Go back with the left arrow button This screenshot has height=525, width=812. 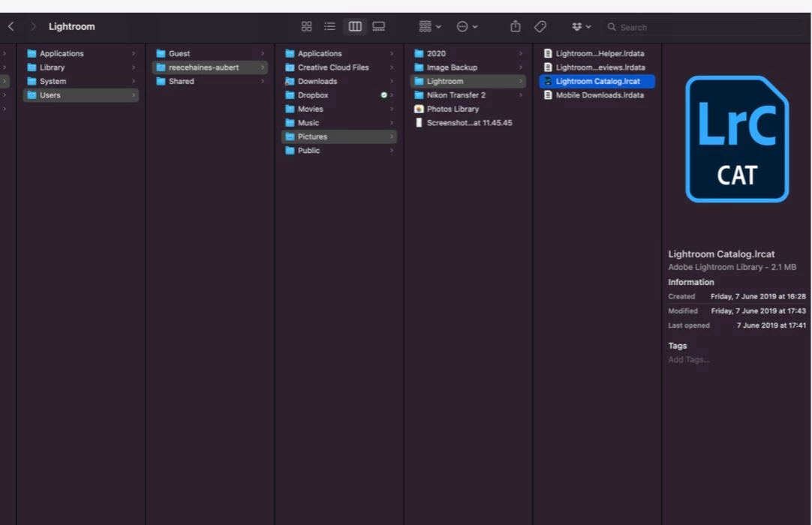coord(11,26)
